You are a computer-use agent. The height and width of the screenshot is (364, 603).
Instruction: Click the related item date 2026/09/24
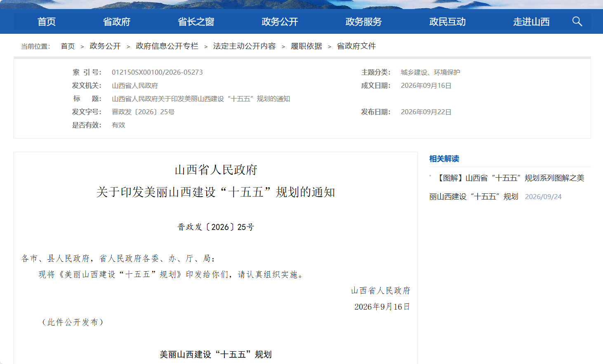pyautogui.click(x=543, y=197)
